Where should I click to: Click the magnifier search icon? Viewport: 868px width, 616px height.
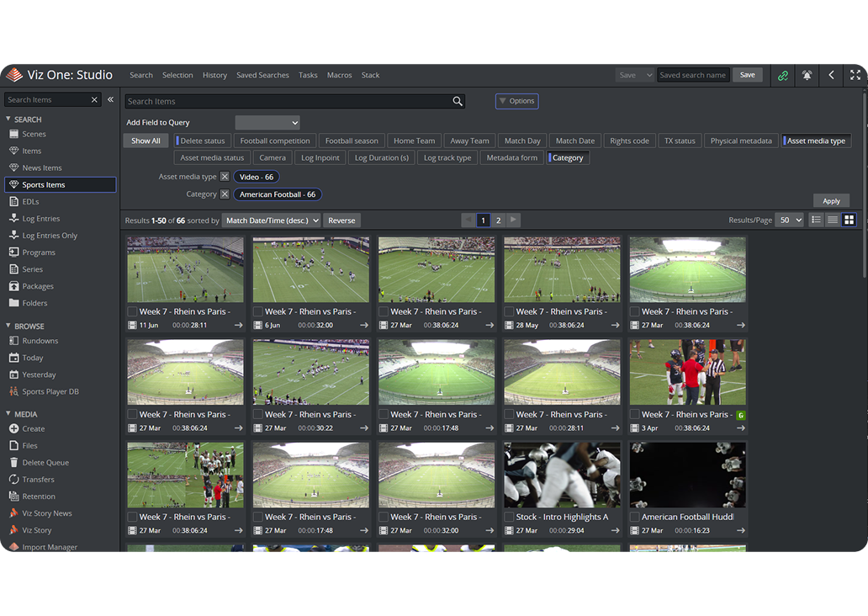458,101
